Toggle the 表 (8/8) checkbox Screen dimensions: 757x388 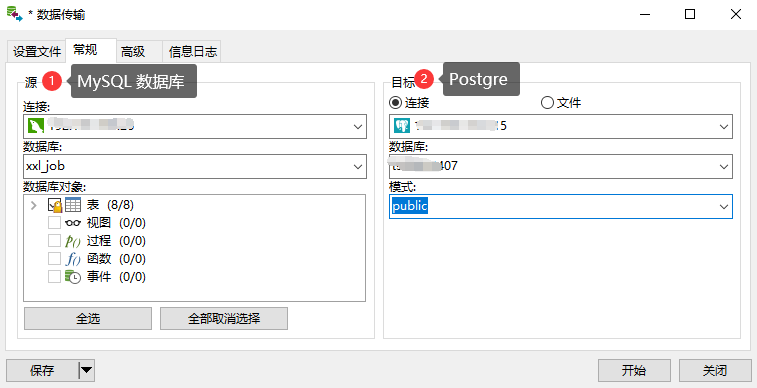coord(54,205)
